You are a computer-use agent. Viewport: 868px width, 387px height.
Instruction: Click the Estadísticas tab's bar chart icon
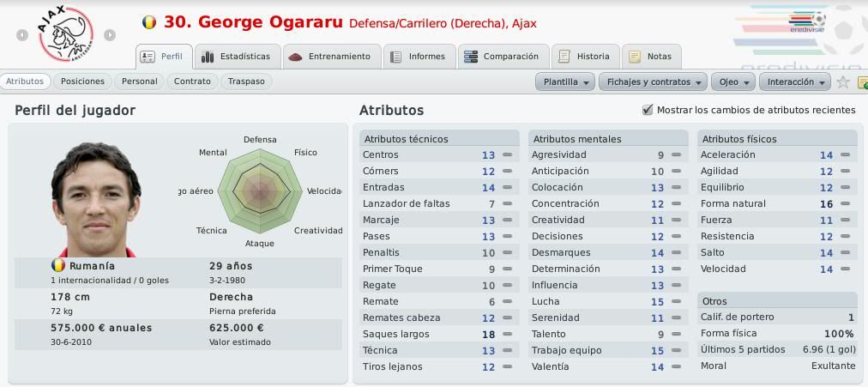(x=208, y=57)
